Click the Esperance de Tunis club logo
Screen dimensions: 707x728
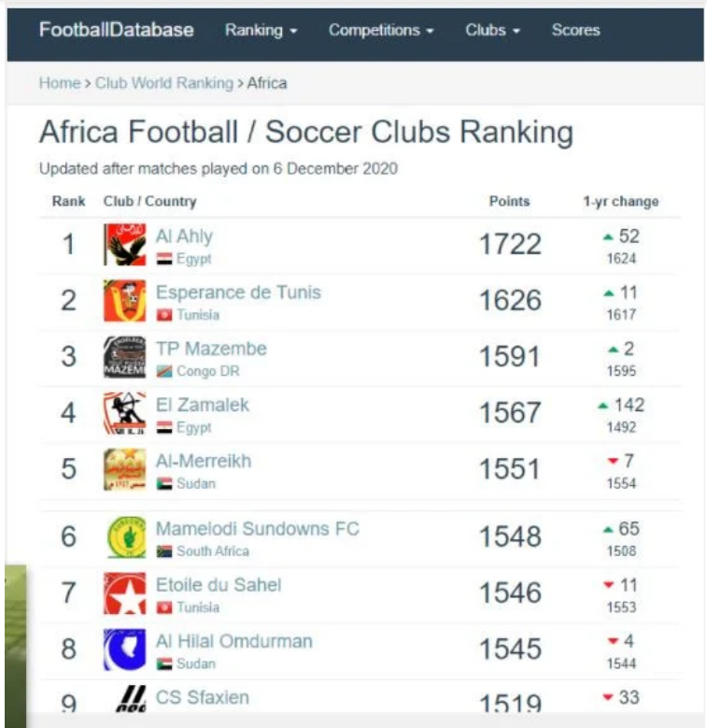point(124,301)
